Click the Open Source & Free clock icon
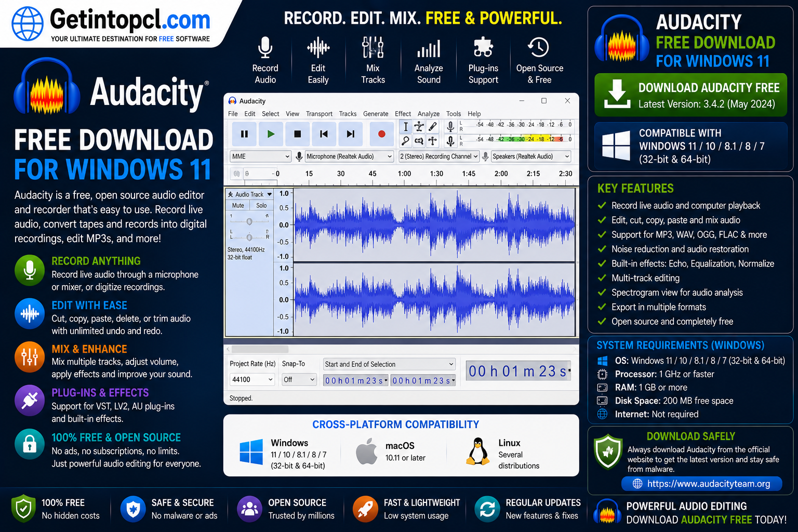This screenshot has width=798, height=532. pos(539,47)
